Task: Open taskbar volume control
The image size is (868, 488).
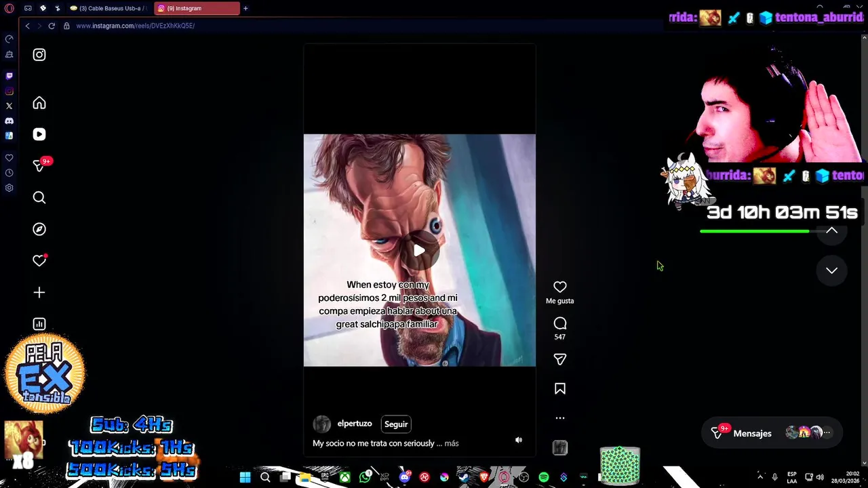Action: [x=820, y=477]
